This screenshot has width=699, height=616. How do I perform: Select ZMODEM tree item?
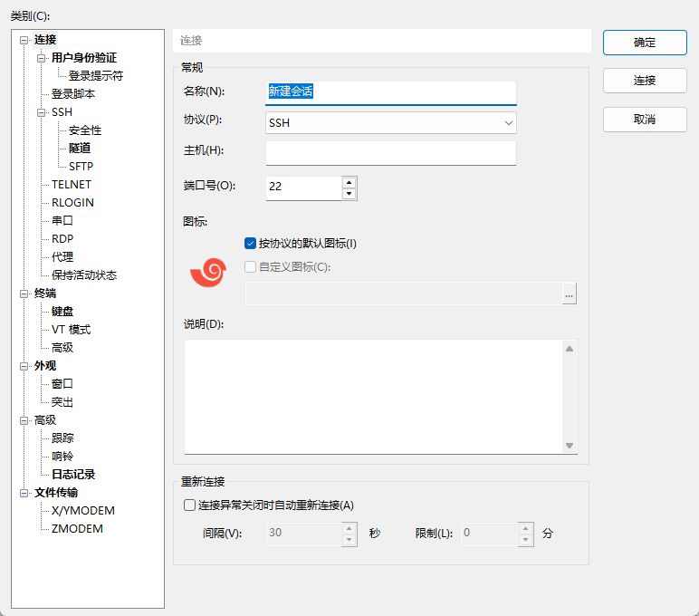77,529
